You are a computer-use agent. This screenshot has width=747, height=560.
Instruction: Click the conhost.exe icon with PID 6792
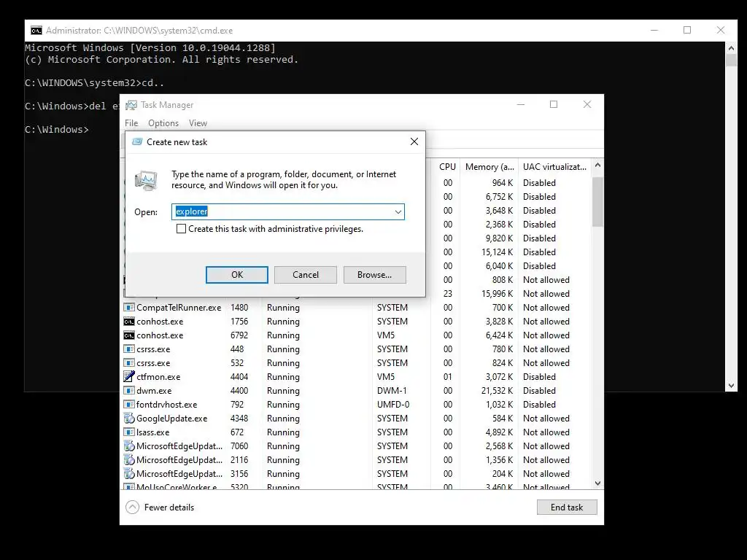(128, 335)
